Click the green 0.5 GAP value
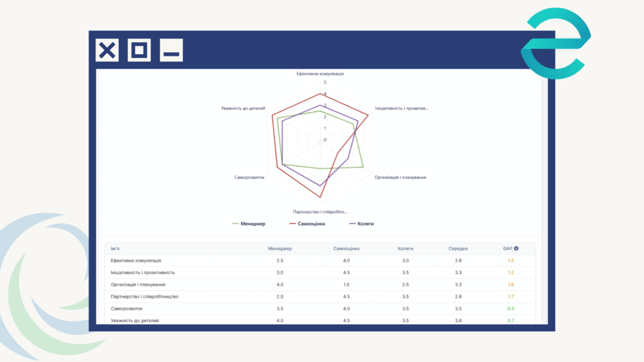644x362 pixels. click(511, 308)
